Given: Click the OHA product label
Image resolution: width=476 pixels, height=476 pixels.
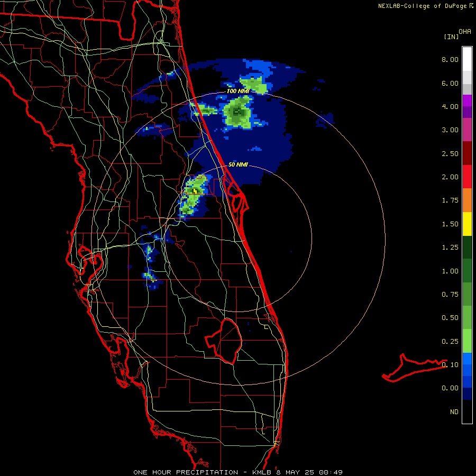Looking at the screenshot, I should coord(465,32).
